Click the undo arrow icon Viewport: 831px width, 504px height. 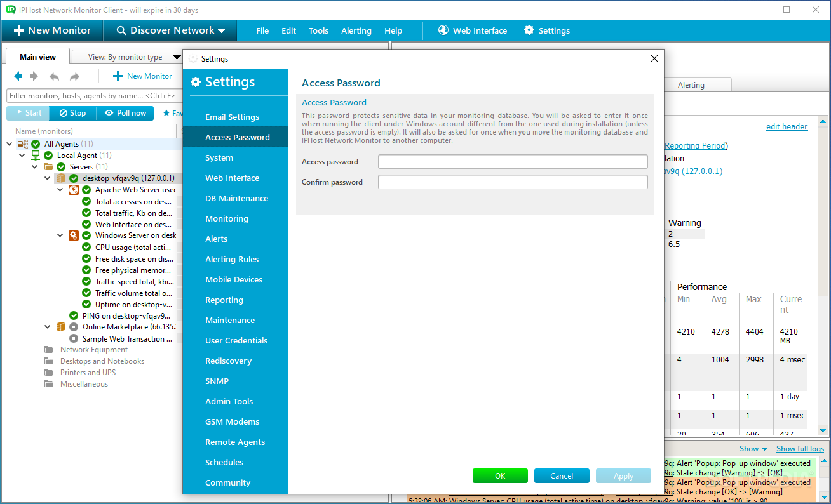[55, 76]
